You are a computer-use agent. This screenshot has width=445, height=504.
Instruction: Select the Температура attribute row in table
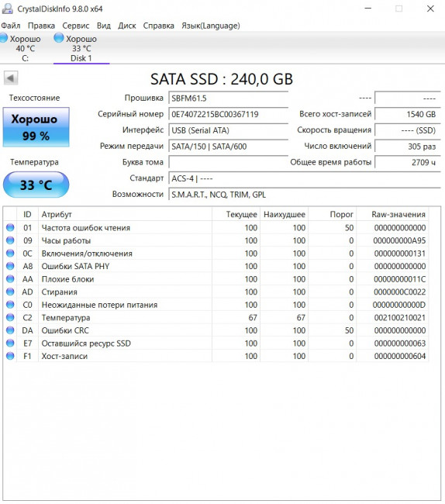[216, 318]
